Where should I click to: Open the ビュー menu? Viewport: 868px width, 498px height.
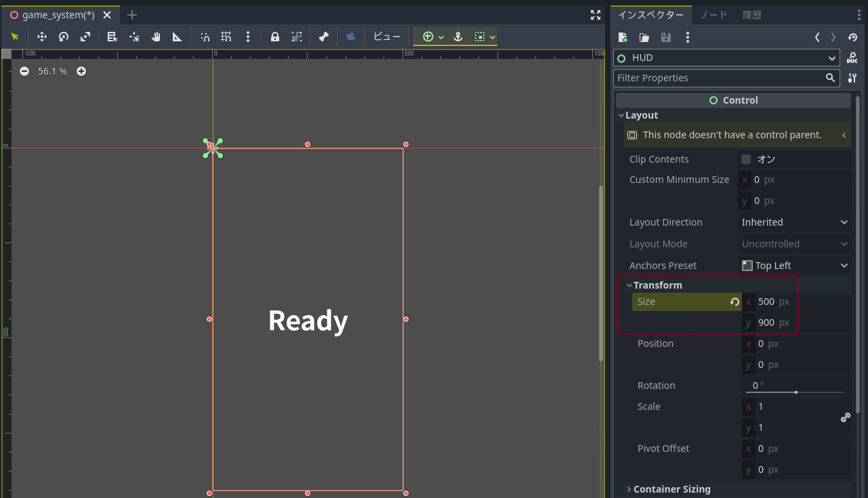pos(387,37)
